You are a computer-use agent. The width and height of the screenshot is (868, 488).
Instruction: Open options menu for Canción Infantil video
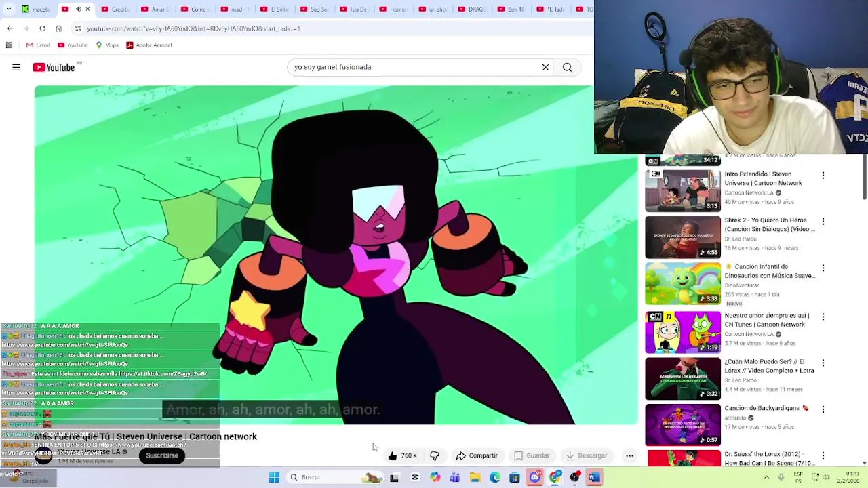click(823, 268)
